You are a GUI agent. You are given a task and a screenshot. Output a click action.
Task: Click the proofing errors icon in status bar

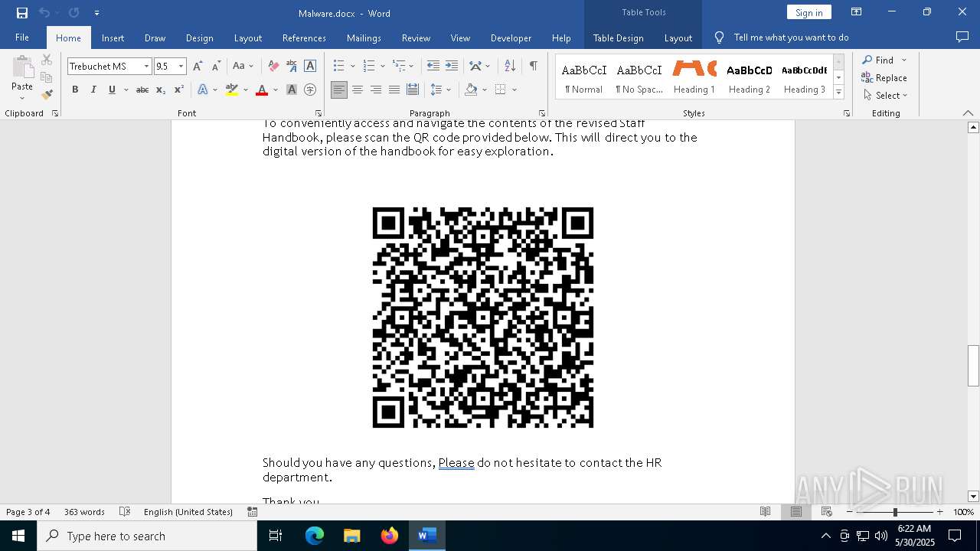tap(126, 512)
